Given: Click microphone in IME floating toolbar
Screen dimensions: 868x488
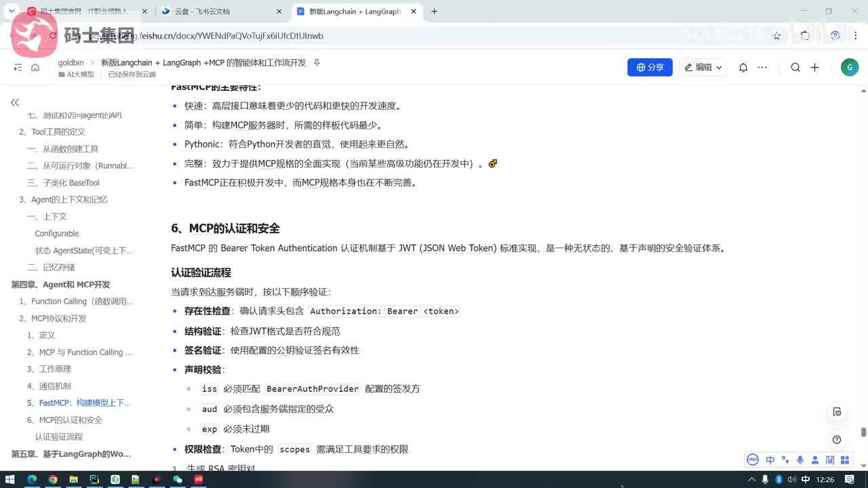Looking at the screenshot, I should coord(801,460).
